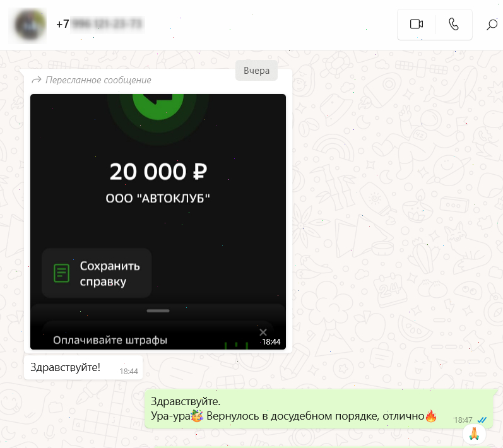Select the incoming Здравствуйте! message bubble

[83, 367]
